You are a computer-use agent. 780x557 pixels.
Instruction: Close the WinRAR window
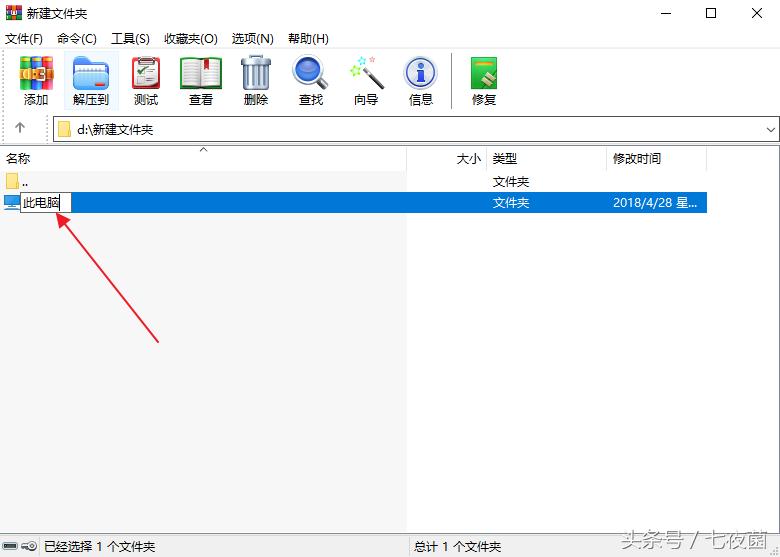click(757, 13)
